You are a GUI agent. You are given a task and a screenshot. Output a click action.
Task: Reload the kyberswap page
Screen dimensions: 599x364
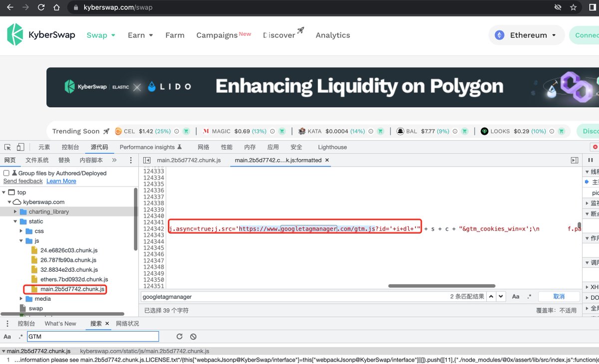(x=41, y=7)
